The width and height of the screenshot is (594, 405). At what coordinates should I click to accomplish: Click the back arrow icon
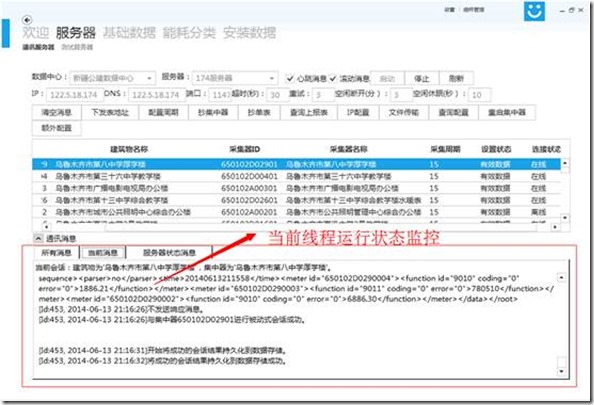coord(27,20)
